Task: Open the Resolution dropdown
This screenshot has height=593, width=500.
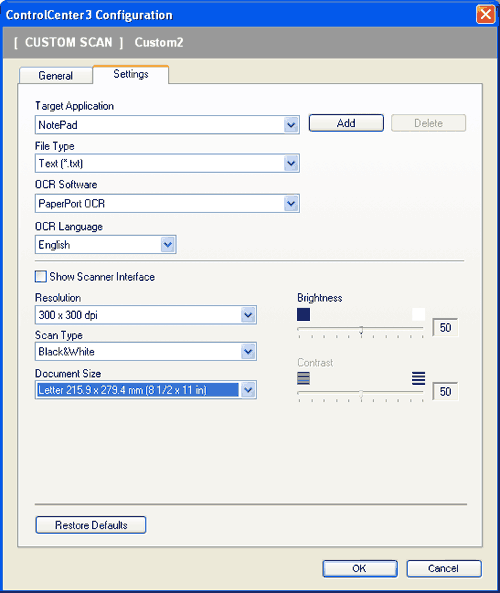Action: (x=248, y=315)
